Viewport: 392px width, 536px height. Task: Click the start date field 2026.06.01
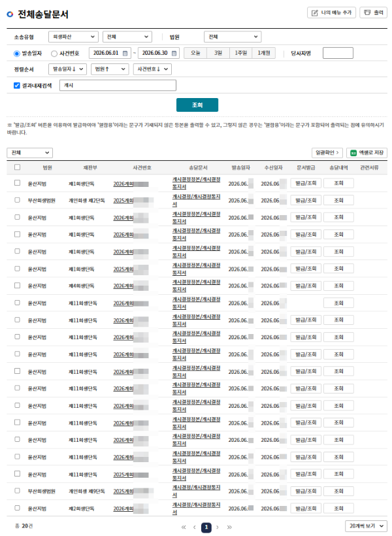[110, 53]
